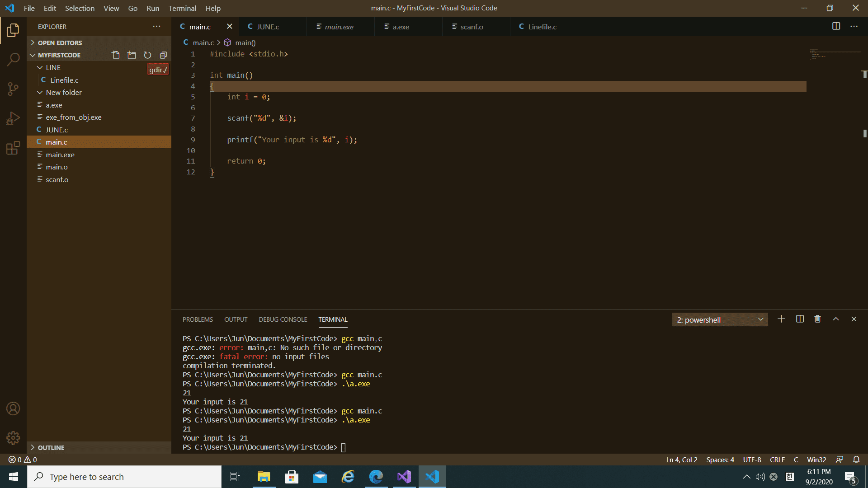Expand the Open Editors section
This screenshot has height=488, width=868.
[x=60, y=42]
